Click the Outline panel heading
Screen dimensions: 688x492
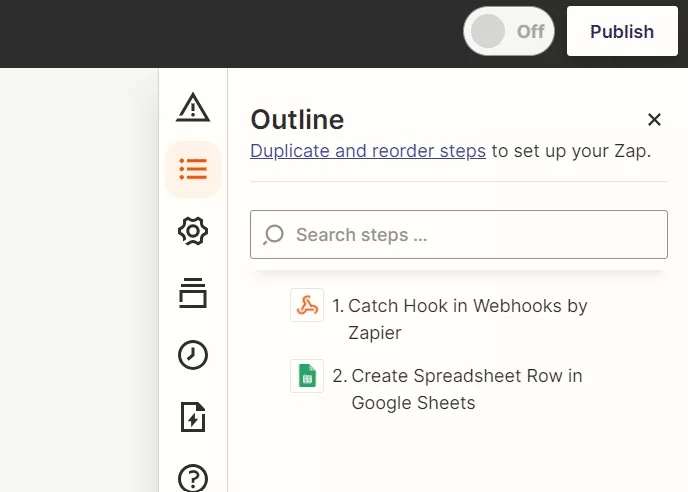(297, 119)
